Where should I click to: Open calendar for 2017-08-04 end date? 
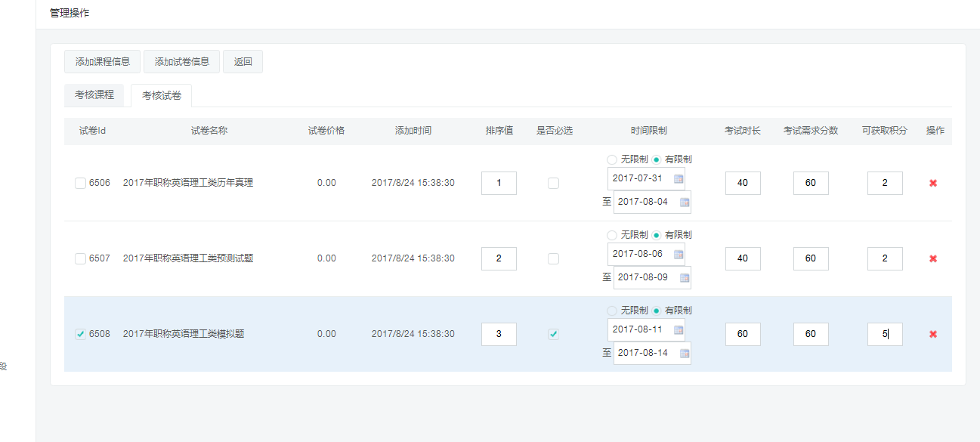pyautogui.click(x=684, y=202)
